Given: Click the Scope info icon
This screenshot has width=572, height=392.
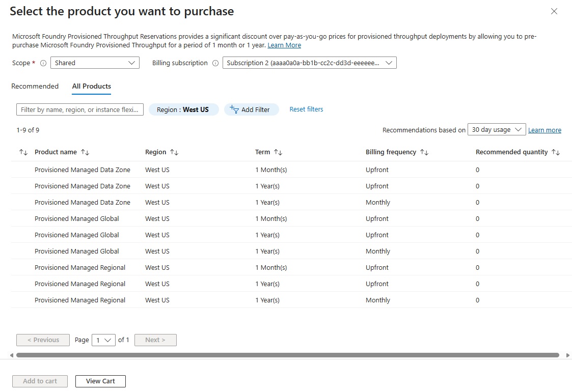Looking at the screenshot, I should coord(43,63).
